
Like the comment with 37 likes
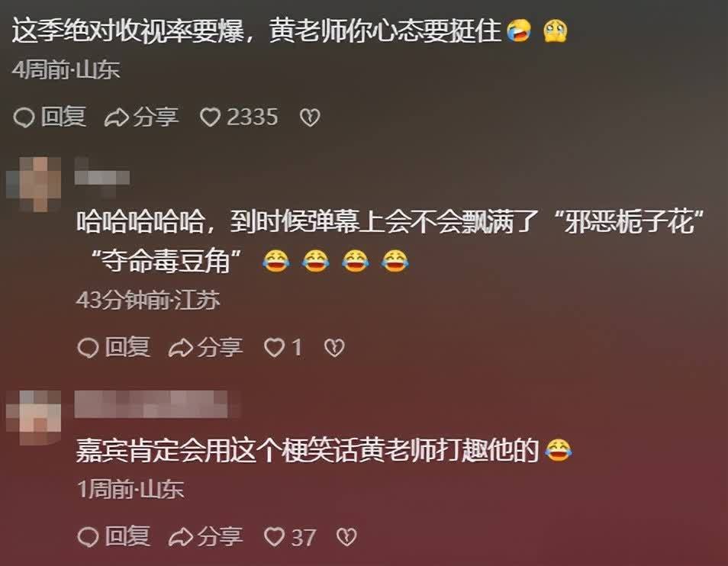[x=290, y=537]
